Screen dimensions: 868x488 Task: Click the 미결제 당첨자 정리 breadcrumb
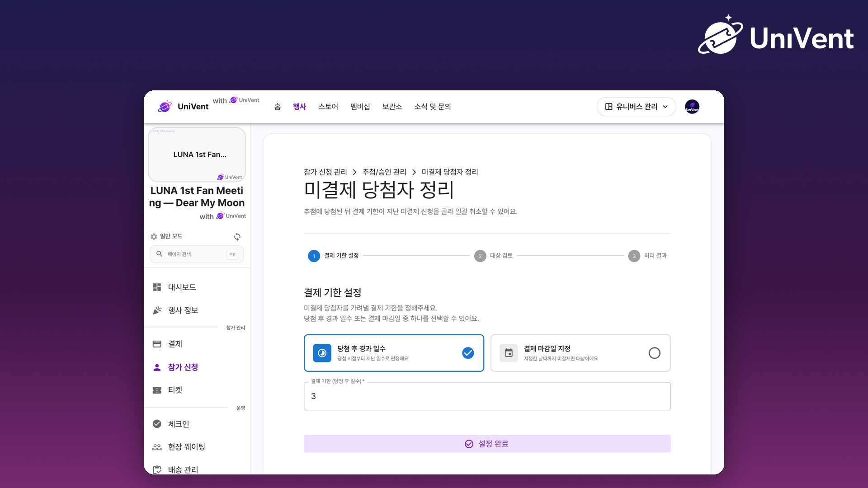click(x=450, y=172)
